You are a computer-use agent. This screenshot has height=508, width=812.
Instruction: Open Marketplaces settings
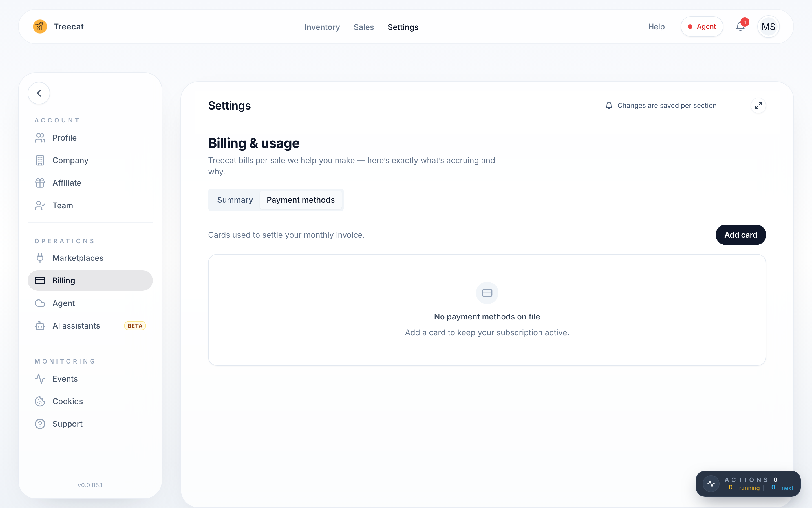[x=90, y=258]
